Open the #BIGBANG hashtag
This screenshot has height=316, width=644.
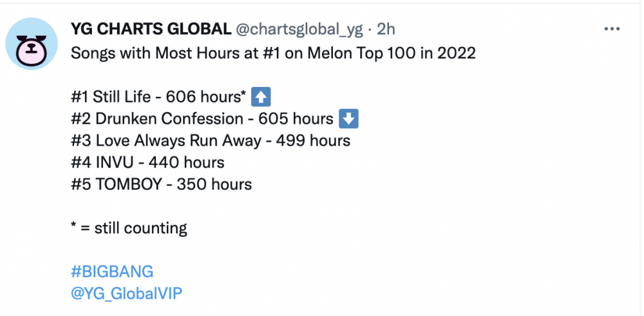click(x=112, y=272)
